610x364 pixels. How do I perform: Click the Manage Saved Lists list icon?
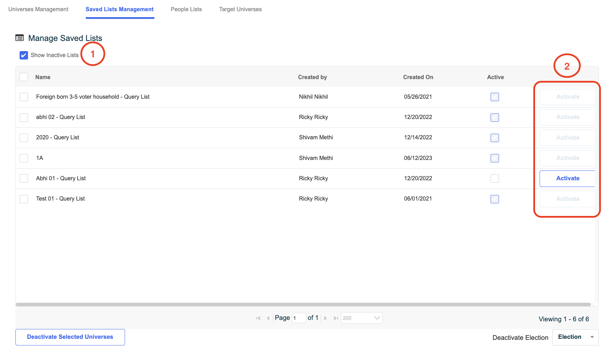20,38
